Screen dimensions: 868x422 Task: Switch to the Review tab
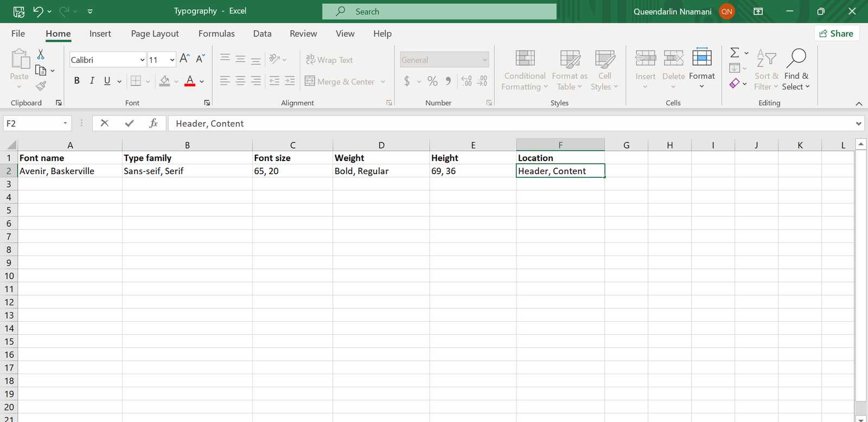pyautogui.click(x=303, y=34)
